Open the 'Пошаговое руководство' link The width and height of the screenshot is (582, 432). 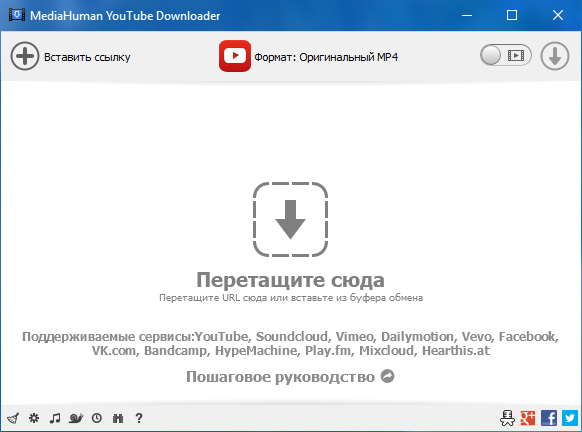click(x=281, y=377)
